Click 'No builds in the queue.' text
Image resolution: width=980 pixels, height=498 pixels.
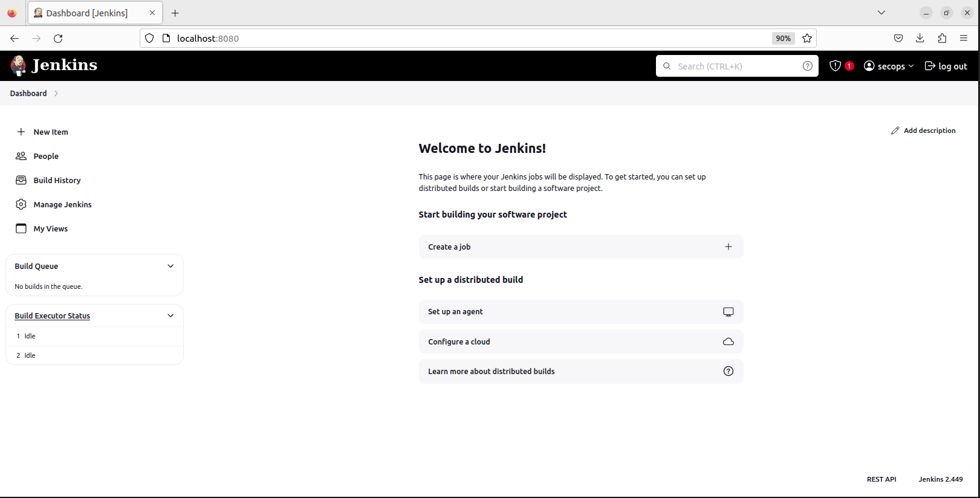[48, 286]
